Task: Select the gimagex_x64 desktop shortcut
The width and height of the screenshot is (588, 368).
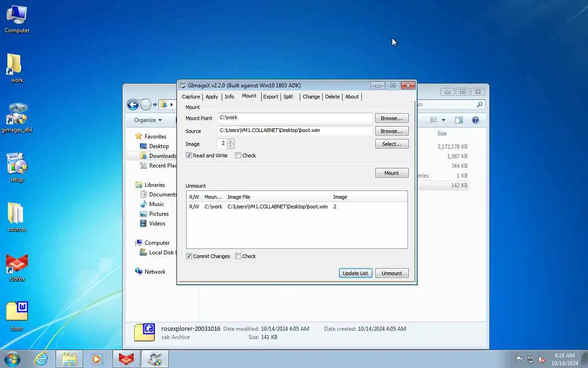Action: point(17,118)
